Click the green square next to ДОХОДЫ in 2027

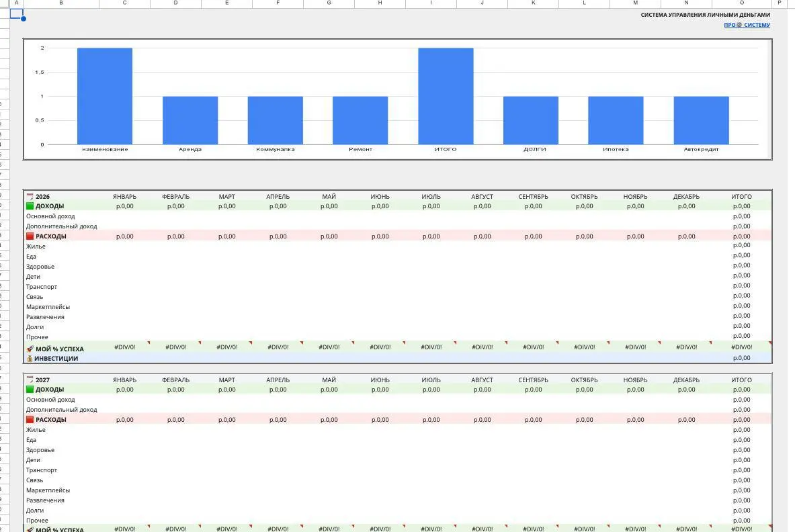point(30,389)
